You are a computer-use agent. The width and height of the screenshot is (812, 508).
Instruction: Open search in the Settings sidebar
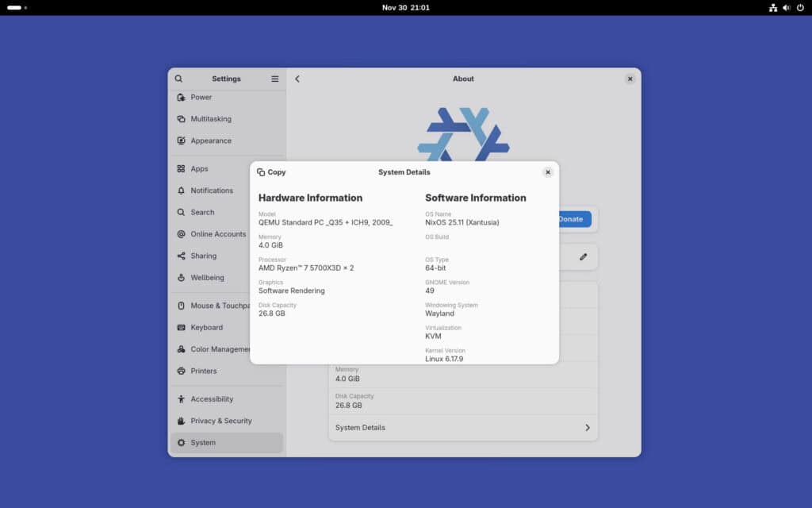(x=178, y=79)
